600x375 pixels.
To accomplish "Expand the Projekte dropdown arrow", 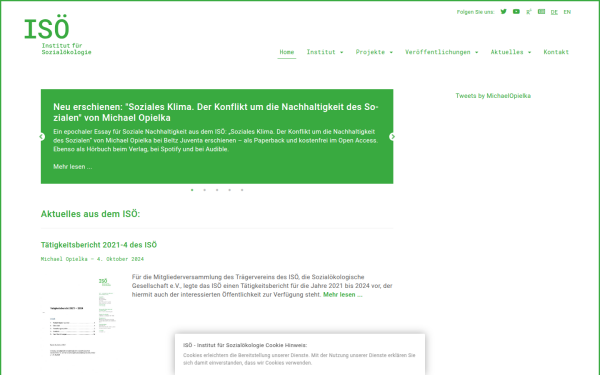I will tap(391, 52).
